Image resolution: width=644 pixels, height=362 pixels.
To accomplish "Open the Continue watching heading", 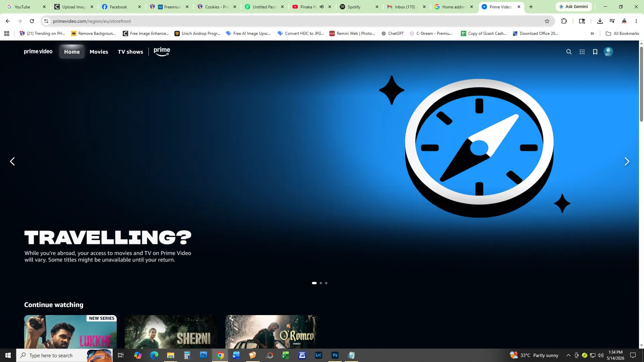I will [x=54, y=305].
